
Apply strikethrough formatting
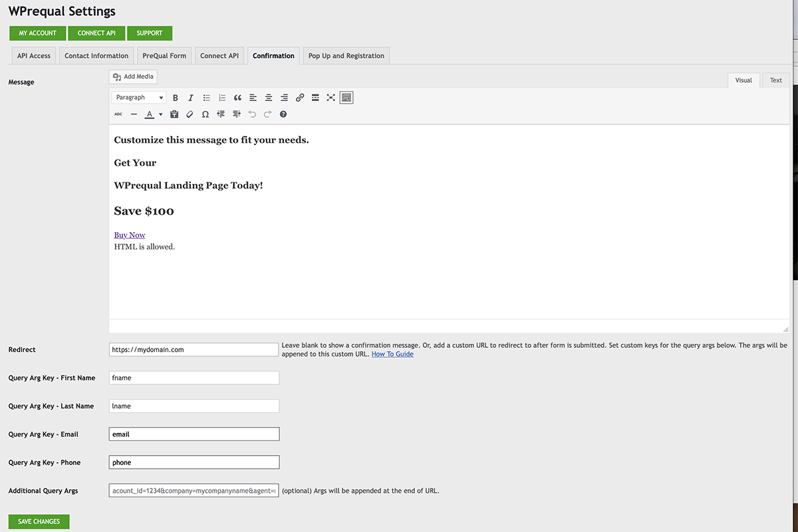[x=118, y=114]
